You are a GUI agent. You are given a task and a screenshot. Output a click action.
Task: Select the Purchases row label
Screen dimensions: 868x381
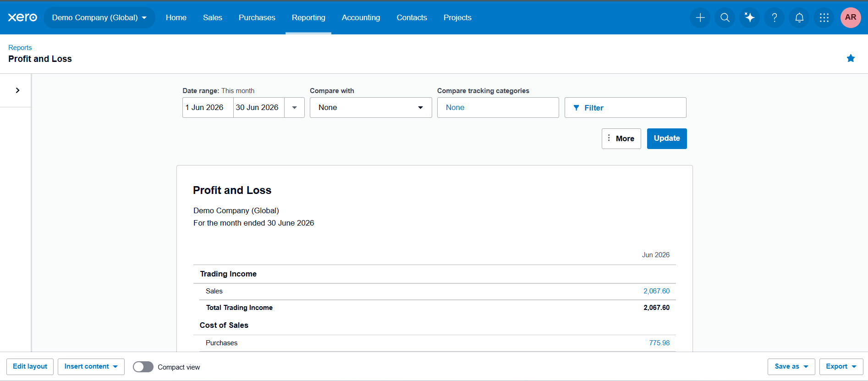click(x=221, y=343)
